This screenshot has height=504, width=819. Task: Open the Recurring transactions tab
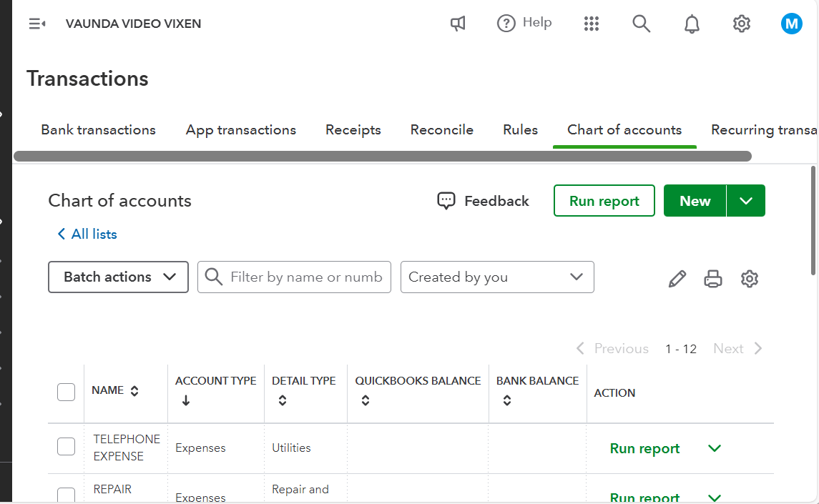[x=764, y=130]
